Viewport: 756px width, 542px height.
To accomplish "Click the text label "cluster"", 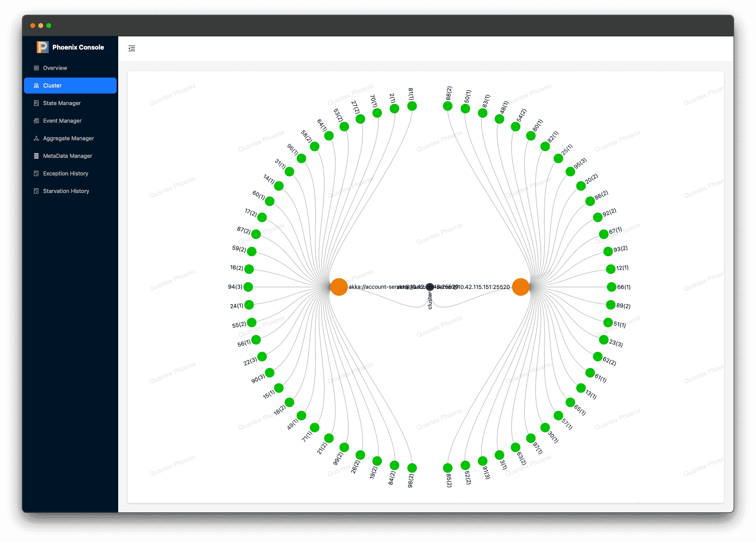I will click(430, 301).
